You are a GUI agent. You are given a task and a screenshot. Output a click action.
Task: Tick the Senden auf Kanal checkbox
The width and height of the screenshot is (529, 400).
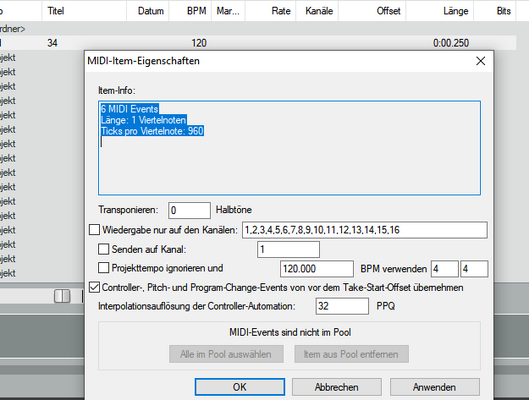[104, 249]
